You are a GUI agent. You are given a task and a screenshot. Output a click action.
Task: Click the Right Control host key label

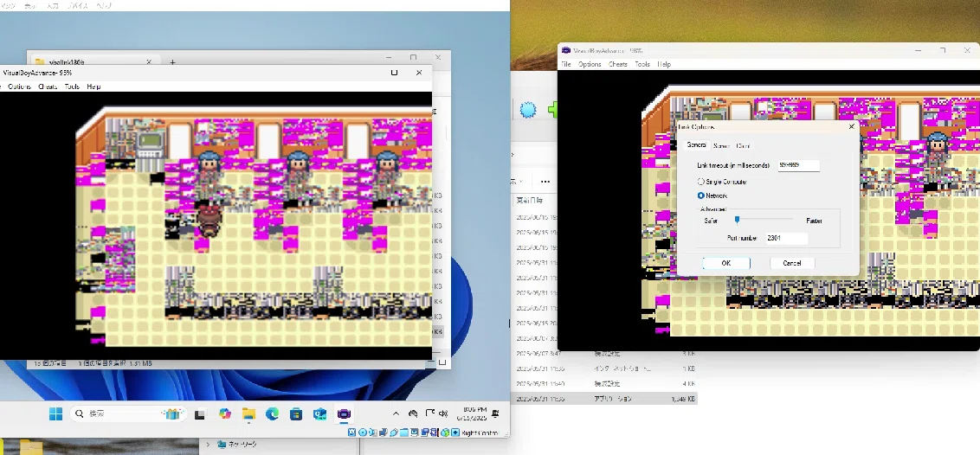coord(480,432)
